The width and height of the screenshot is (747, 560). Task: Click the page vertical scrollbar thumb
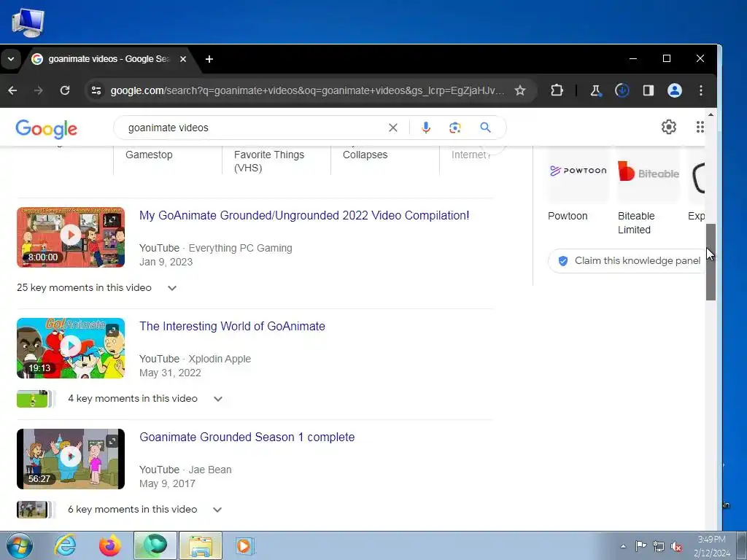(711, 262)
